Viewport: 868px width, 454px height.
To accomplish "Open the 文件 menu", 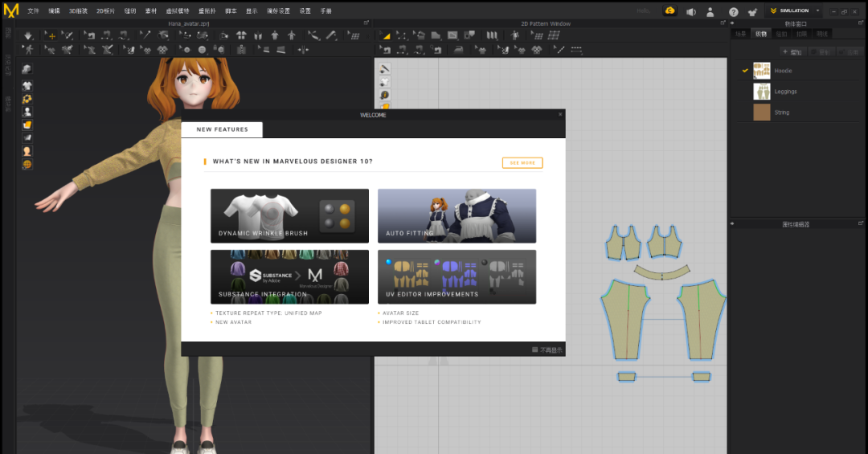I will pos(33,11).
